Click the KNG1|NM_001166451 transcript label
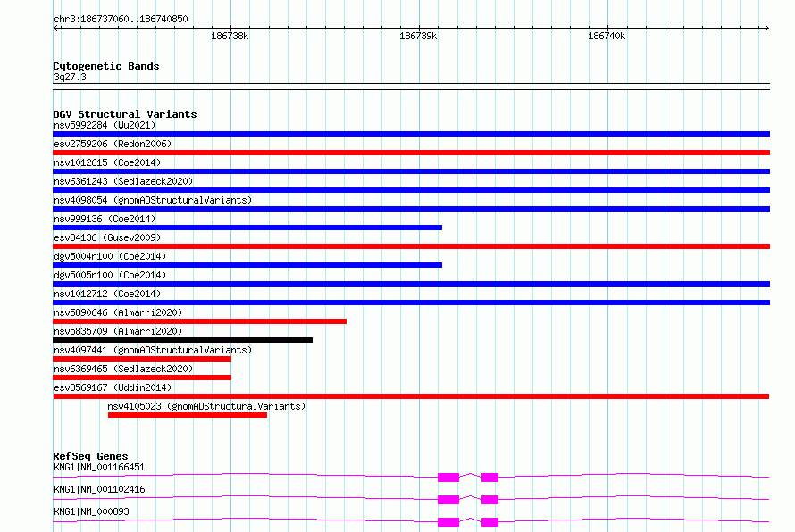Image resolution: width=795 pixels, height=532 pixels. click(99, 467)
